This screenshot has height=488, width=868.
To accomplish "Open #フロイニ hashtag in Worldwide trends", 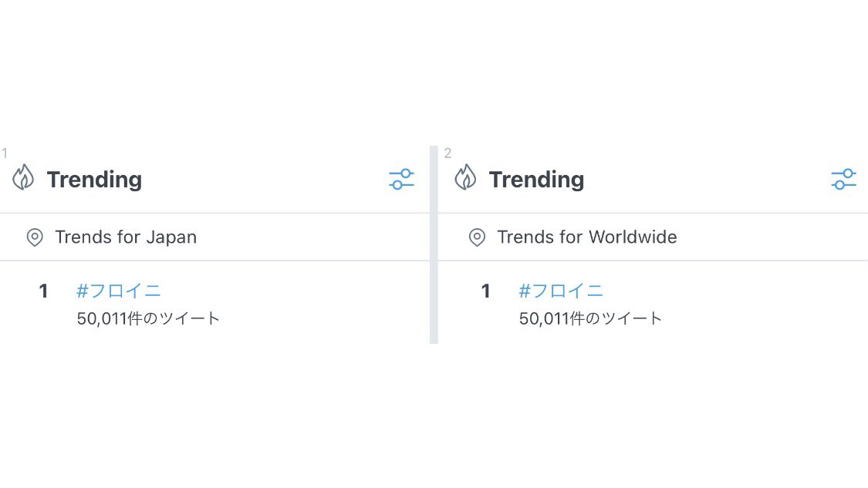I will [x=561, y=291].
